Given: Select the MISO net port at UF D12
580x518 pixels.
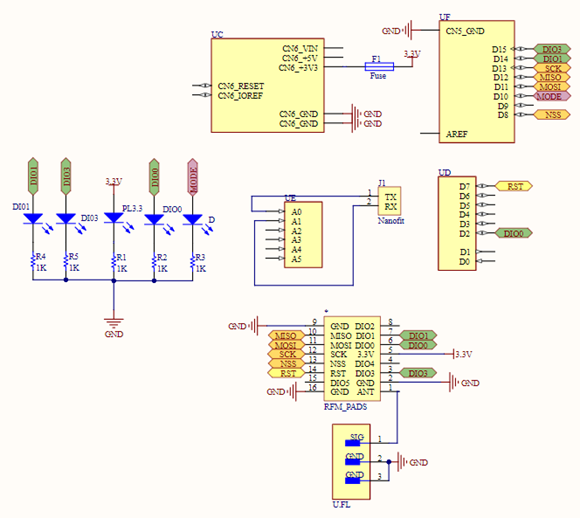Looking at the screenshot, I should tap(552, 77).
